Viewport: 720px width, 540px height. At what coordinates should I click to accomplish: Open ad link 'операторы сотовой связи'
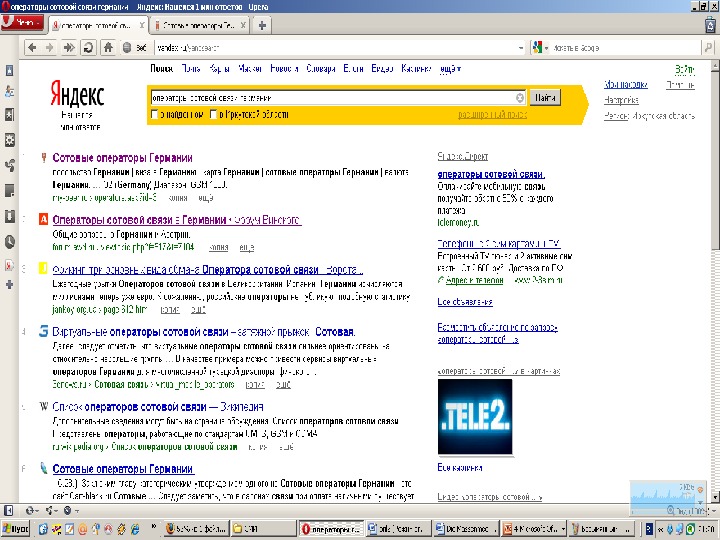pyautogui.click(x=491, y=174)
